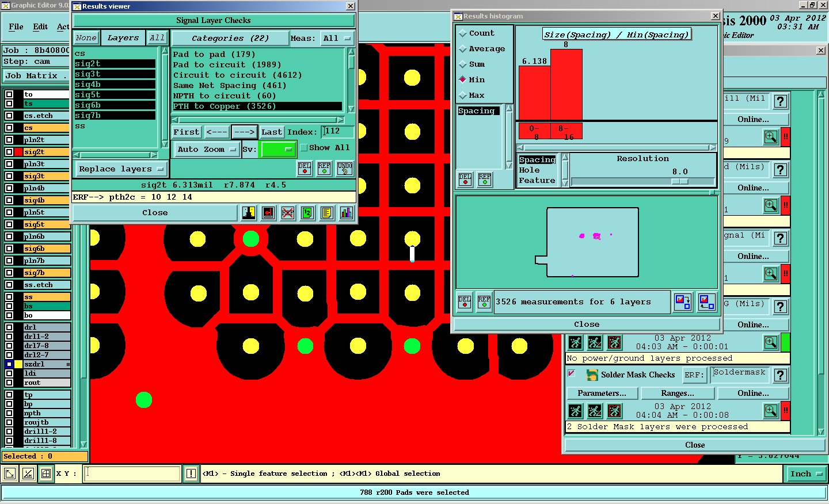Go to previous result with <--- button

click(x=216, y=132)
